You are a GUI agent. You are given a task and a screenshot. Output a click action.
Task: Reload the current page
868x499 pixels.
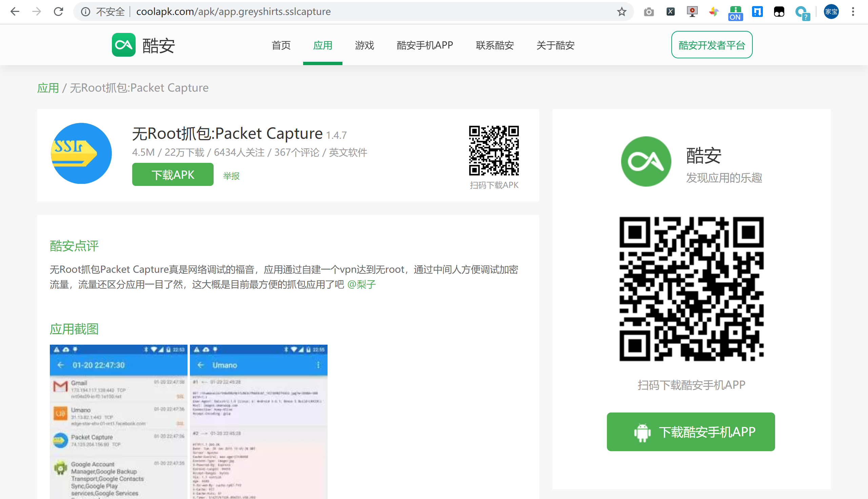(x=58, y=11)
